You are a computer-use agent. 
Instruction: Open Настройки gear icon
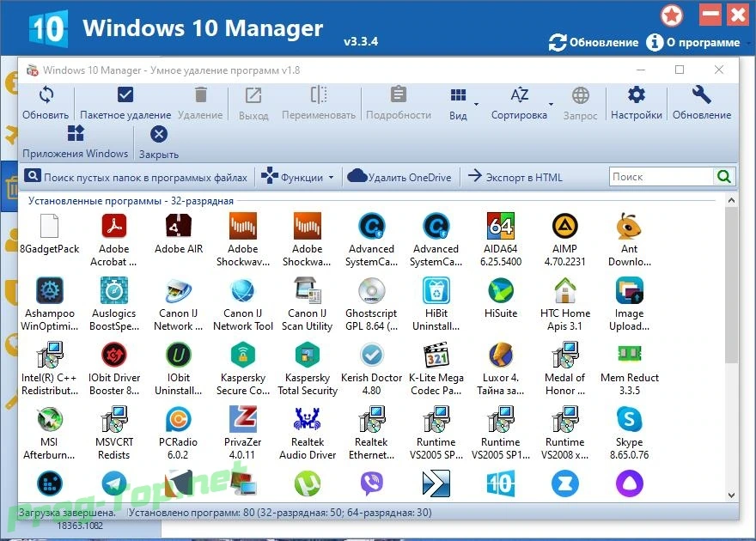(x=636, y=94)
